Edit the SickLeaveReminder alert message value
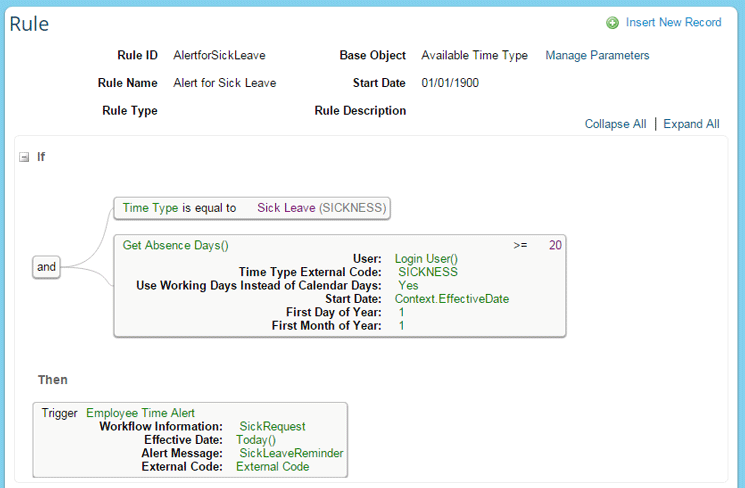This screenshot has width=745, height=488. tap(291, 453)
